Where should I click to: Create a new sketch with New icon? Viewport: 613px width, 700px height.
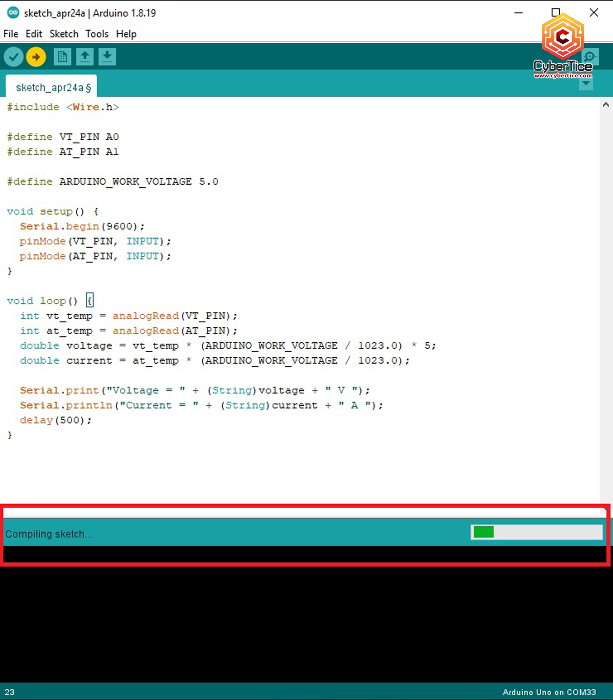(62, 57)
